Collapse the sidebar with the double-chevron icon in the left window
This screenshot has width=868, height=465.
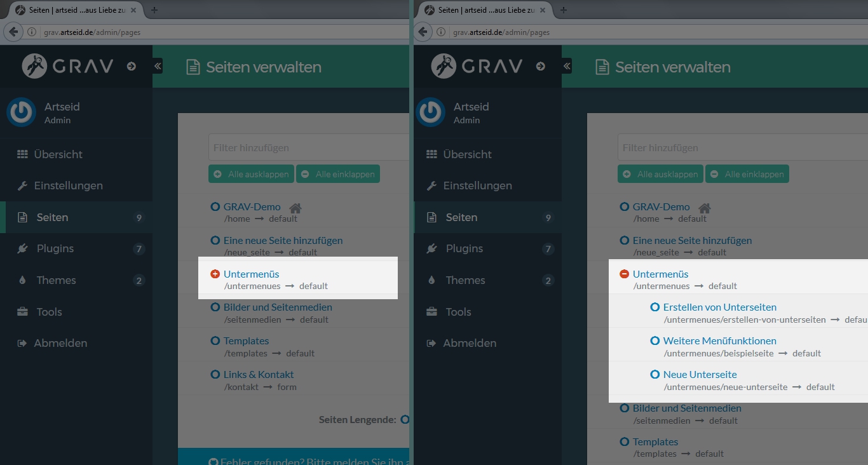pyautogui.click(x=158, y=66)
